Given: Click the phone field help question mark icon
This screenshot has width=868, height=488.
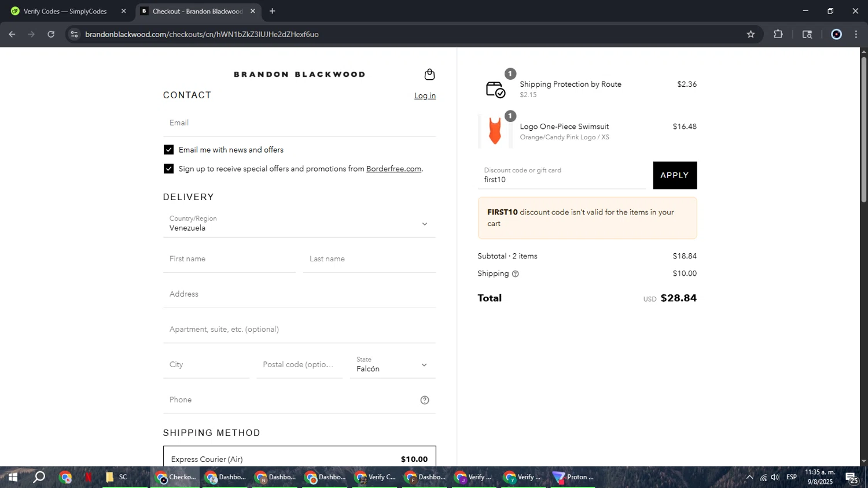Looking at the screenshot, I should point(425,400).
